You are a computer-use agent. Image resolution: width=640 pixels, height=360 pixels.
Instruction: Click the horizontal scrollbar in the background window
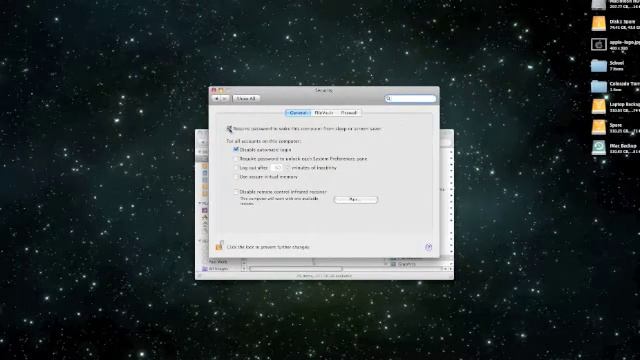pos(296,269)
